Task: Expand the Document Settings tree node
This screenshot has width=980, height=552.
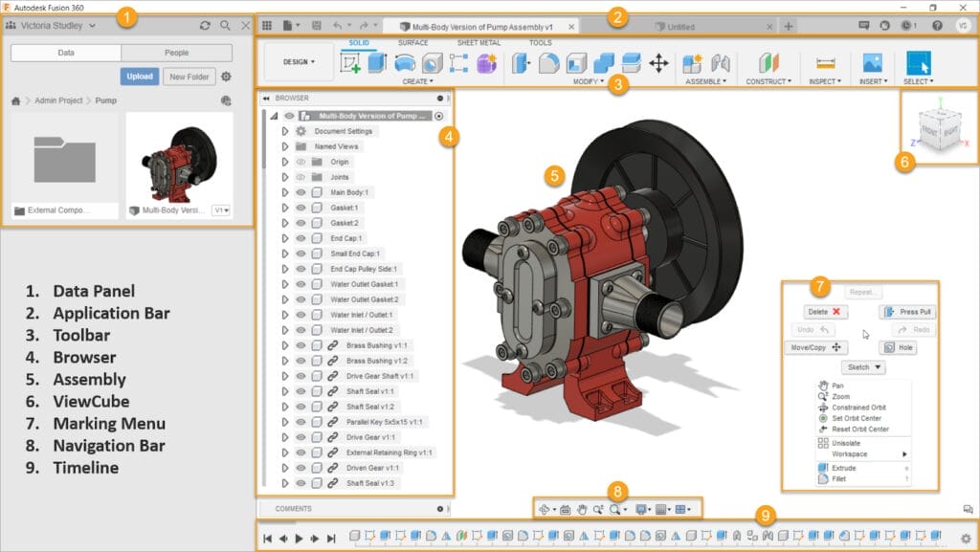Action: [285, 131]
